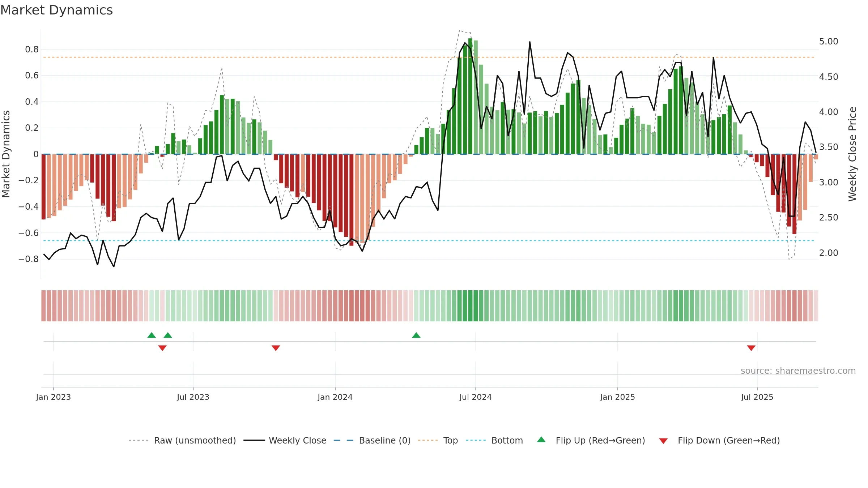This screenshot has width=868, height=488.
Task: Click the Weekly Close Price axis title
Action: pos(853,154)
